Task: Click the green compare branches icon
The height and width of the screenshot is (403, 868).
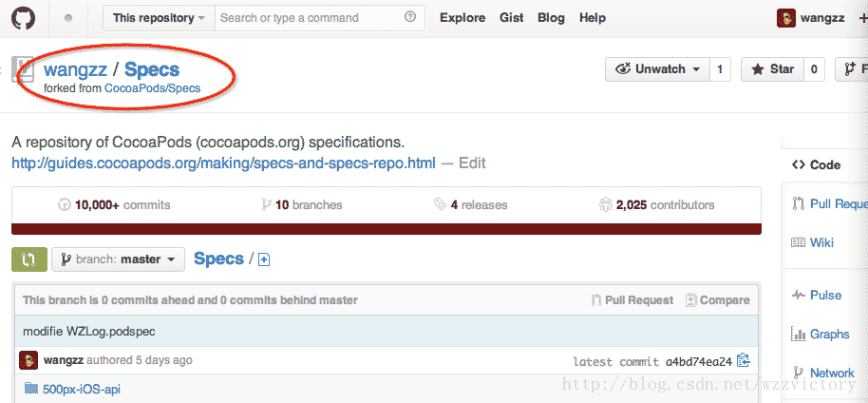Action: [28, 259]
